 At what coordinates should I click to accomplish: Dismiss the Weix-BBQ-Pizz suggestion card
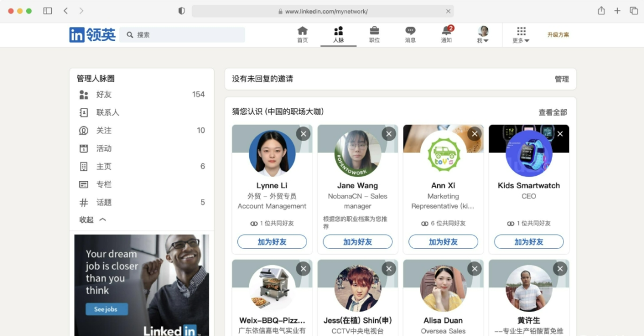pos(303,269)
